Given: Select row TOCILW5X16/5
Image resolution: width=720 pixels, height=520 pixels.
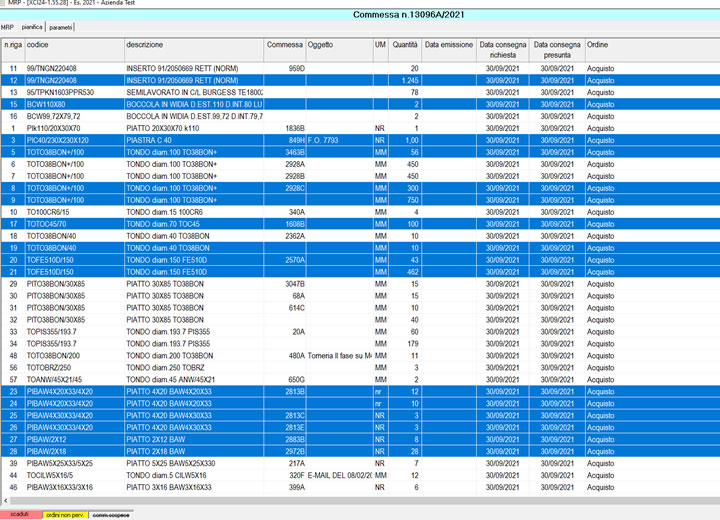Looking at the screenshot, I should click(x=361, y=475).
